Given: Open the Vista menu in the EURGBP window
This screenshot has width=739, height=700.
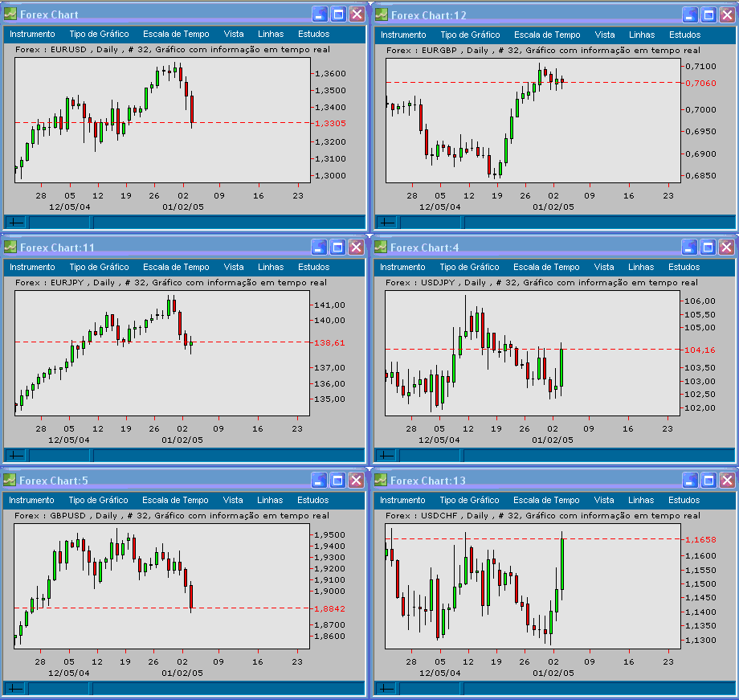Looking at the screenshot, I should pos(604,35).
